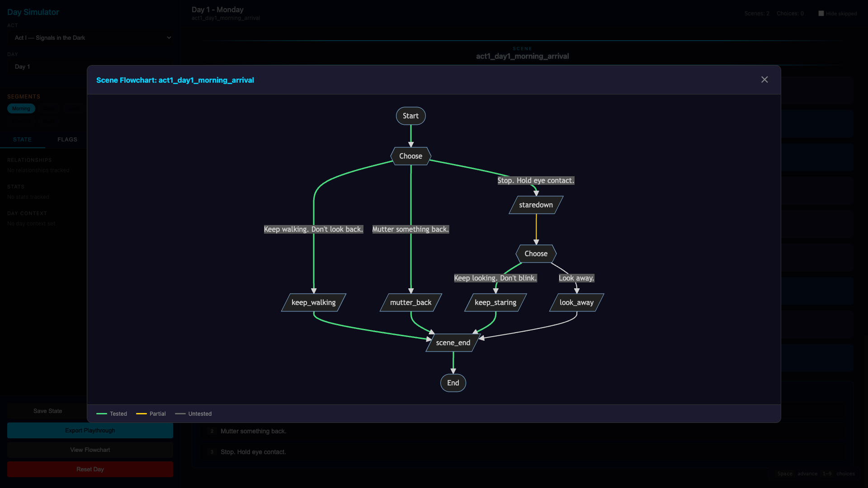Choose 'Stop. Hold eye contact.' option

[x=253, y=452]
